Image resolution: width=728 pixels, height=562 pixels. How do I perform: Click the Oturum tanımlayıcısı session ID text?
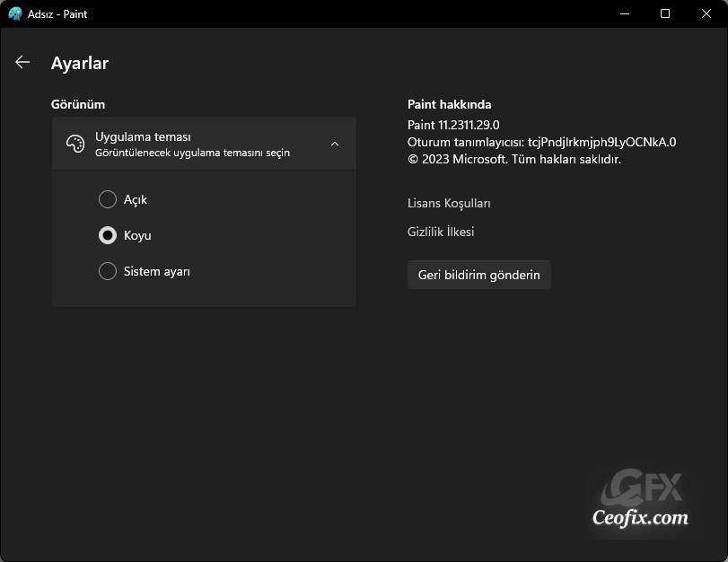542,142
